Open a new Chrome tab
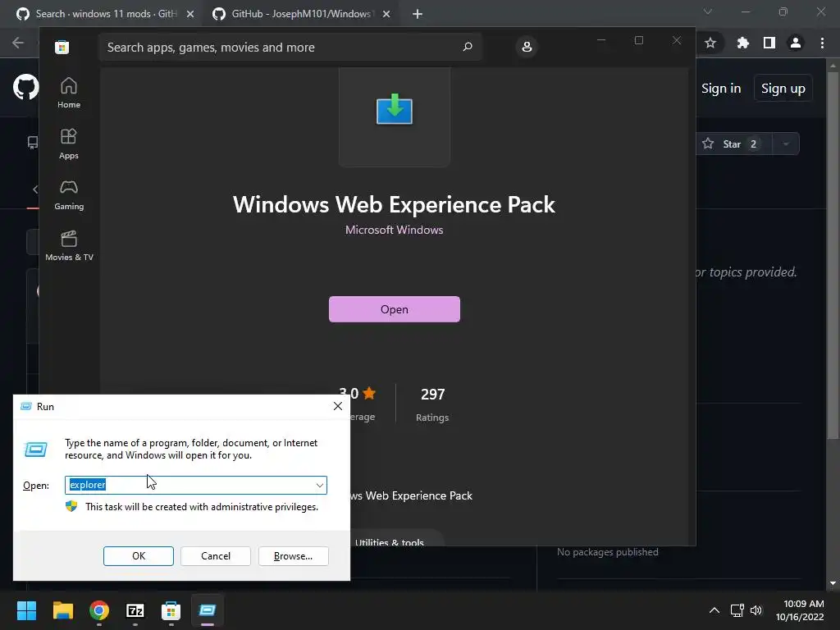The width and height of the screenshot is (840, 630). [418, 15]
